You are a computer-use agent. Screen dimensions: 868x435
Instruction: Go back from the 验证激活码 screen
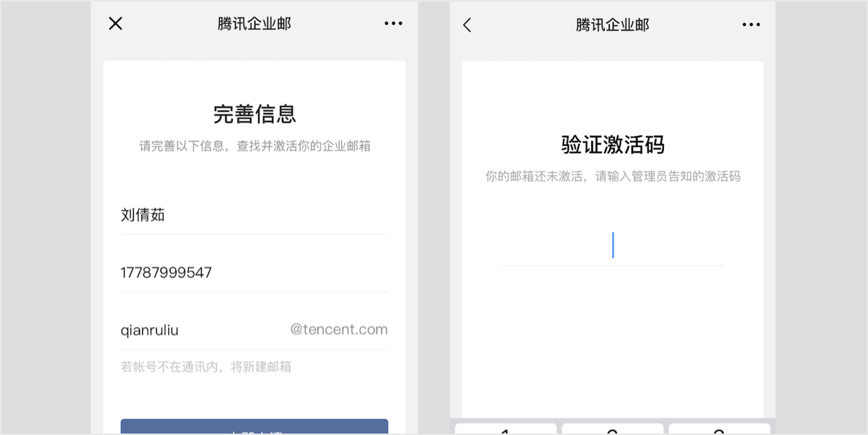(467, 25)
